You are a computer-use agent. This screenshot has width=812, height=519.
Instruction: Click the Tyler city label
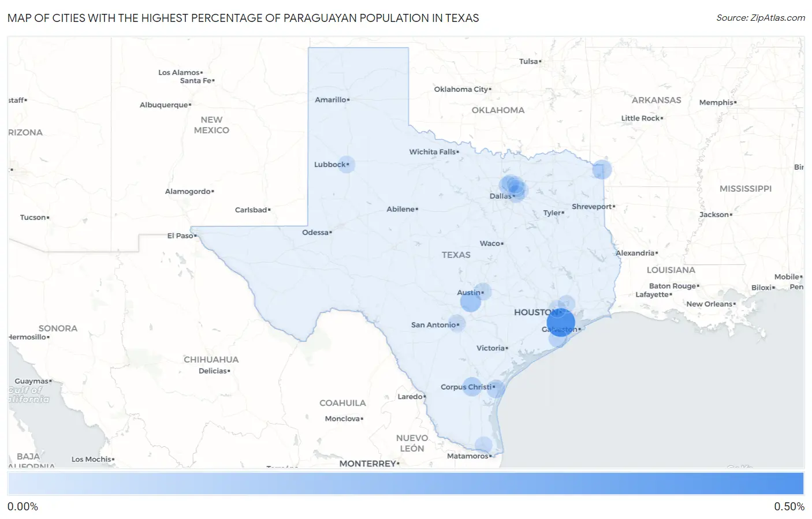tap(552, 213)
